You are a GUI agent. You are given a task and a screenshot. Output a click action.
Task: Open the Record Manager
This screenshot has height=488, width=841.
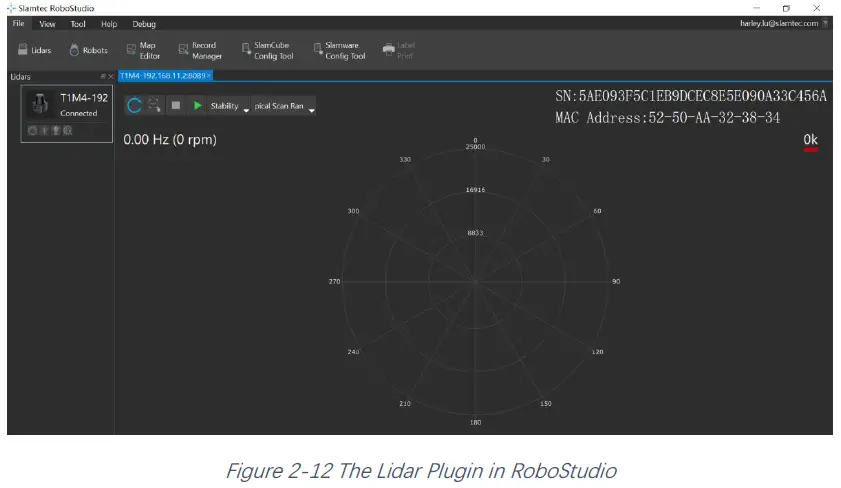point(200,50)
